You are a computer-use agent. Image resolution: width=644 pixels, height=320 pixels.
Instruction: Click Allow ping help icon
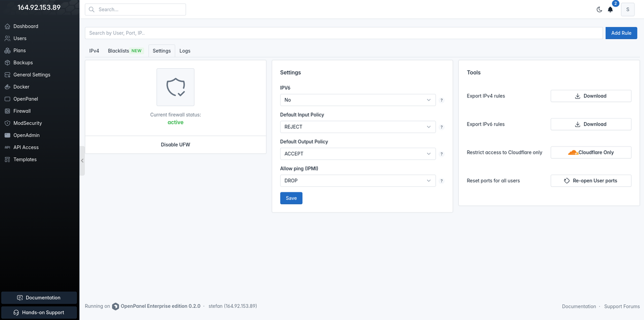coord(442,181)
